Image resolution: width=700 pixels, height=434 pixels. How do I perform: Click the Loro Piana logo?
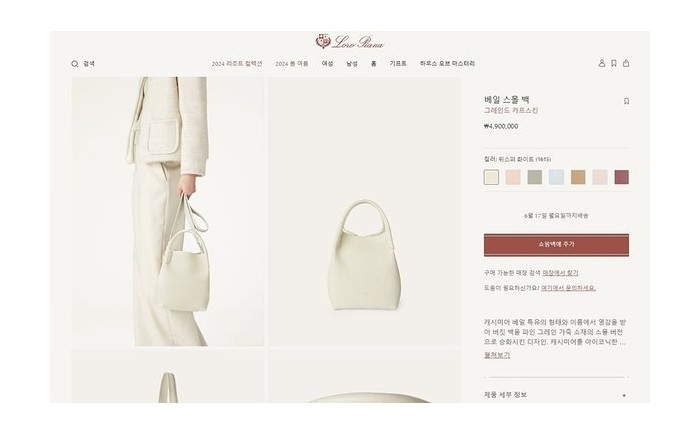pos(350,42)
